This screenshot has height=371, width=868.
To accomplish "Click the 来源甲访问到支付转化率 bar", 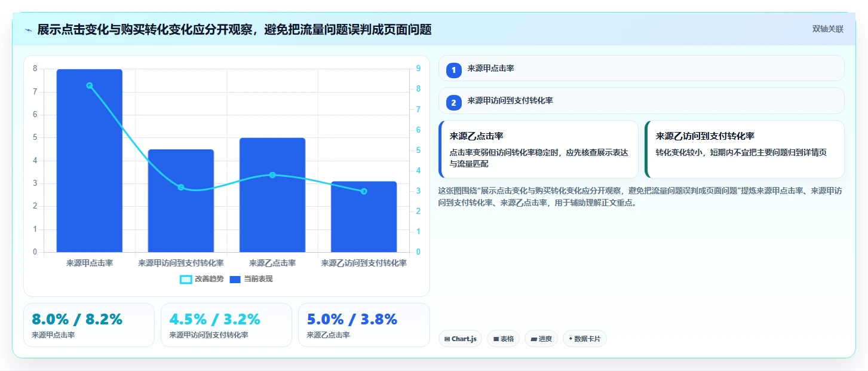I will (x=181, y=201).
